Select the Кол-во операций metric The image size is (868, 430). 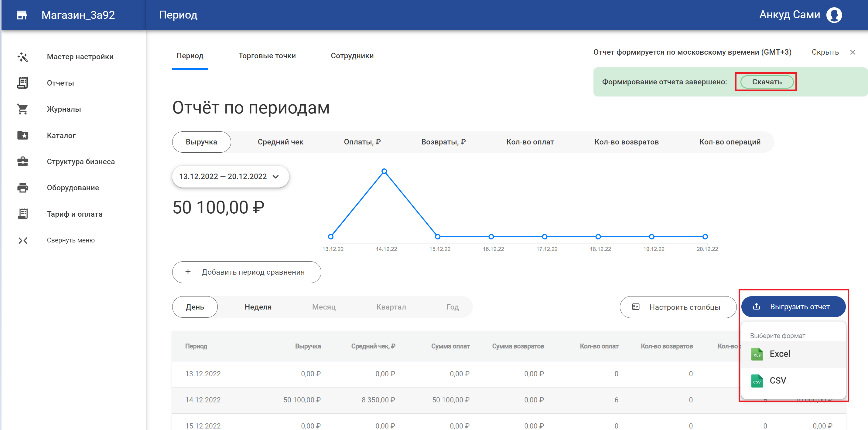[730, 142]
